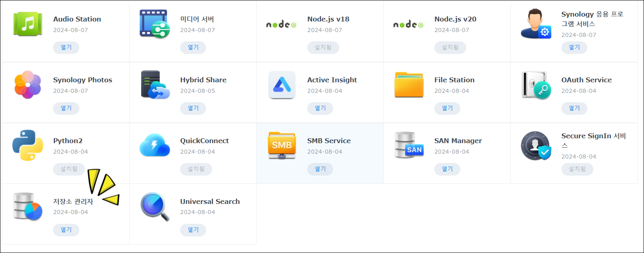Viewport: 644px width, 253px height.
Task: Click the Hybrid Share title text
Action: (203, 80)
